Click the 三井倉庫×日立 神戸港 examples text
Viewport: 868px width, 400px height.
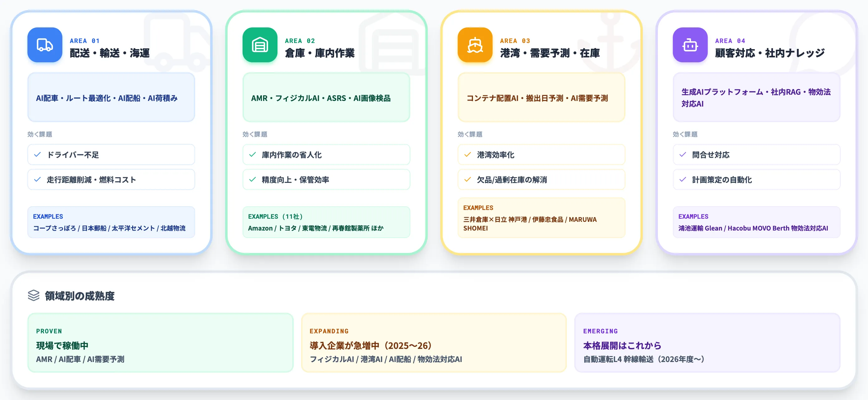530,224
